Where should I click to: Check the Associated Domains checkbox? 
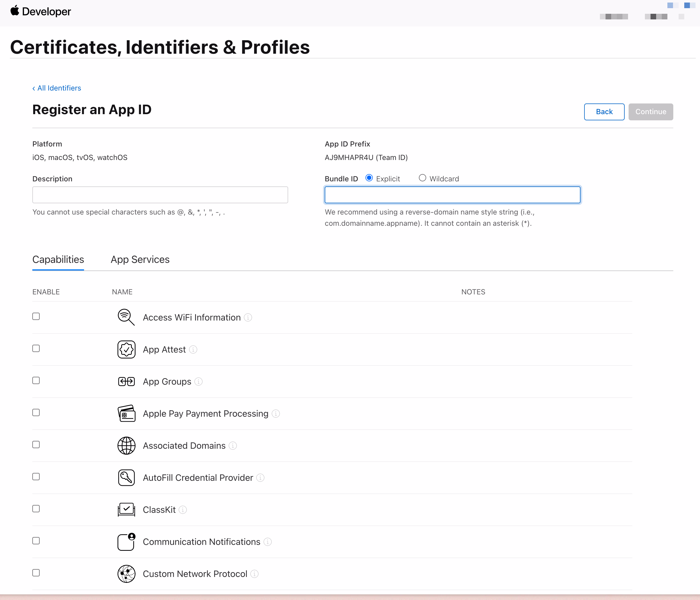[36, 445]
